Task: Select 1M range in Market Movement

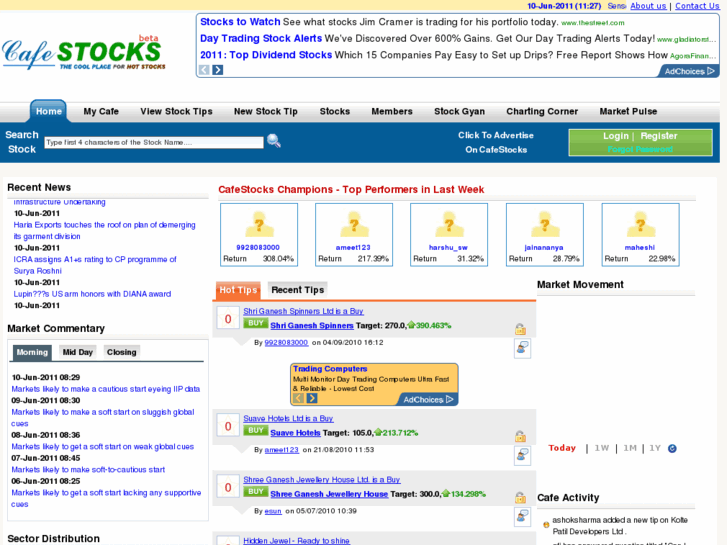Action: click(x=630, y=448)
